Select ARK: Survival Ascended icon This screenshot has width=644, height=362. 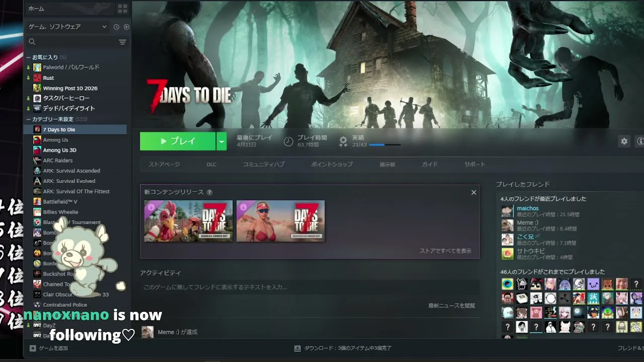37,171
